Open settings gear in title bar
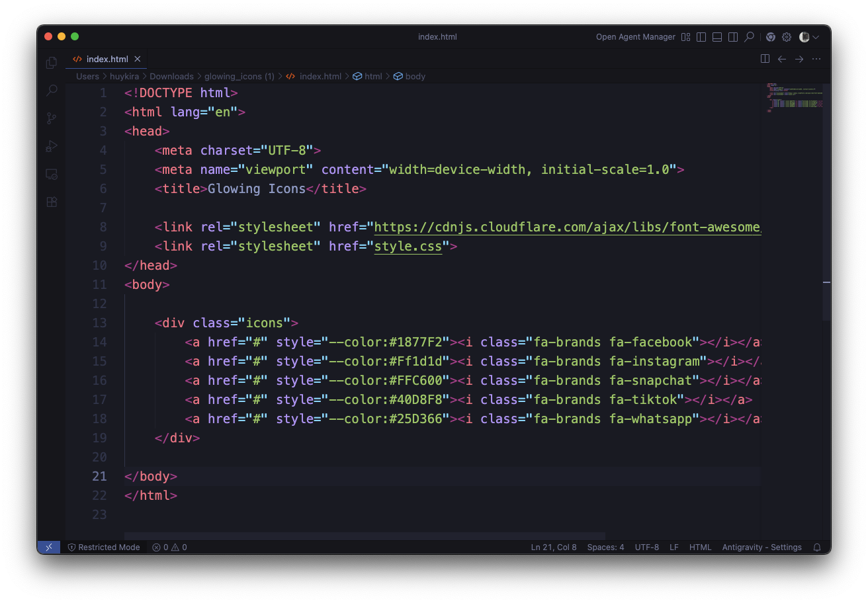The image size is (868, 603). pyautogui.click(x=787, y=37)
